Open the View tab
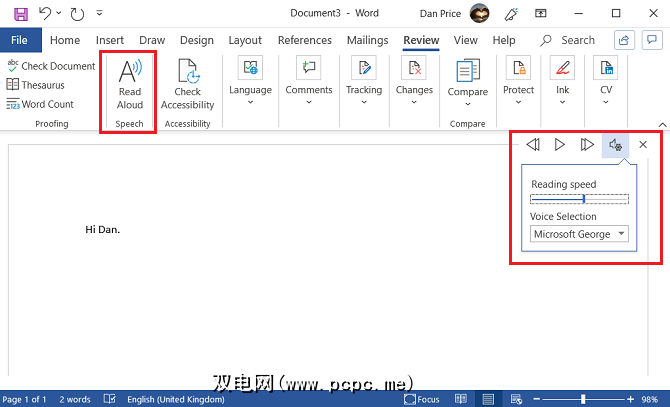670x407 pixels. 466,40
